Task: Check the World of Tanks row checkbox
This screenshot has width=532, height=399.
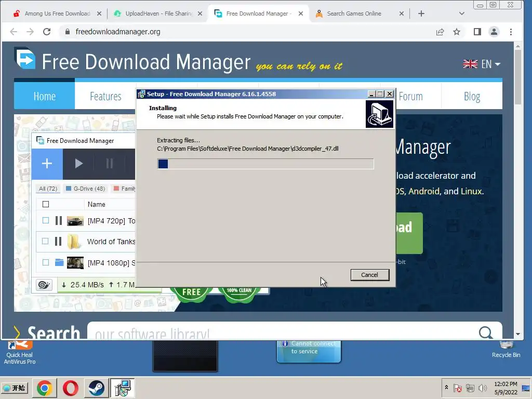Action: pyautogui.click(x=45, y=241)
